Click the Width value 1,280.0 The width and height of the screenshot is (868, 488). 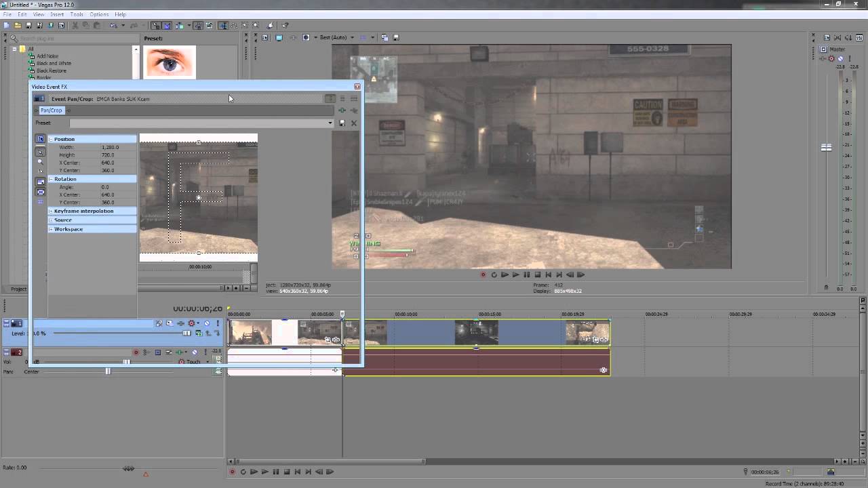tap(110, 147)
